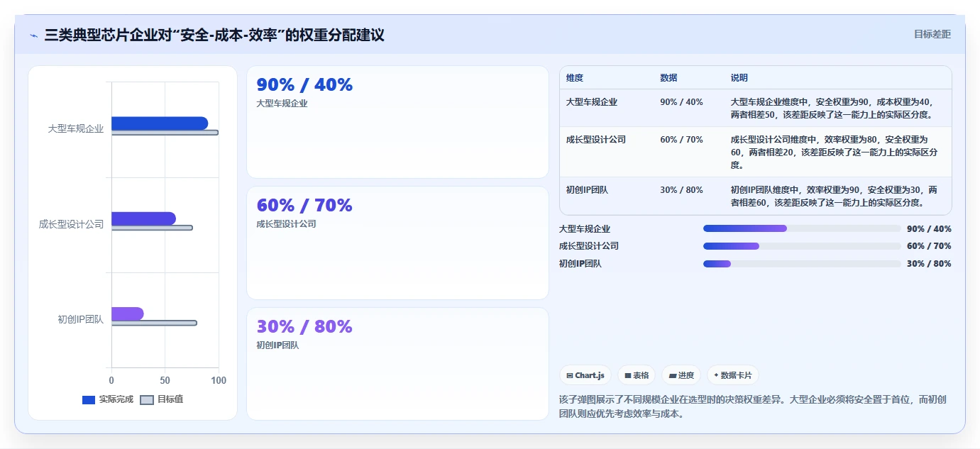Click the 大型车规企业 label in the progress list
The image size is (980, 449).
pos(585,229)
